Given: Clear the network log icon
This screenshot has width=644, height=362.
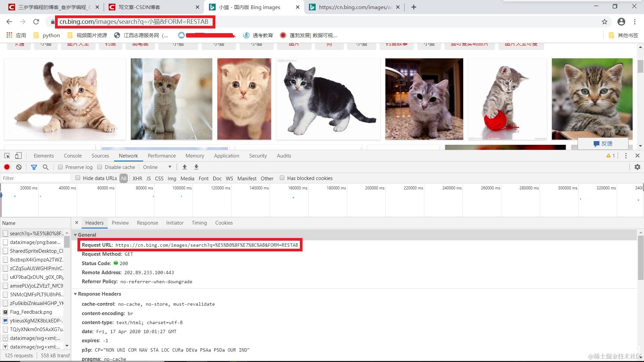Looking at the screenshot, I should point(19,167).
